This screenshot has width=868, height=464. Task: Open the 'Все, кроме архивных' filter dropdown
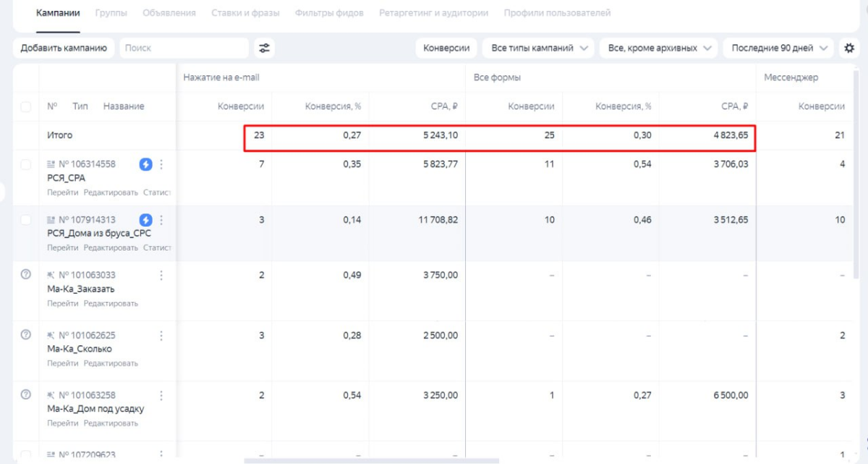click(658, 48)
